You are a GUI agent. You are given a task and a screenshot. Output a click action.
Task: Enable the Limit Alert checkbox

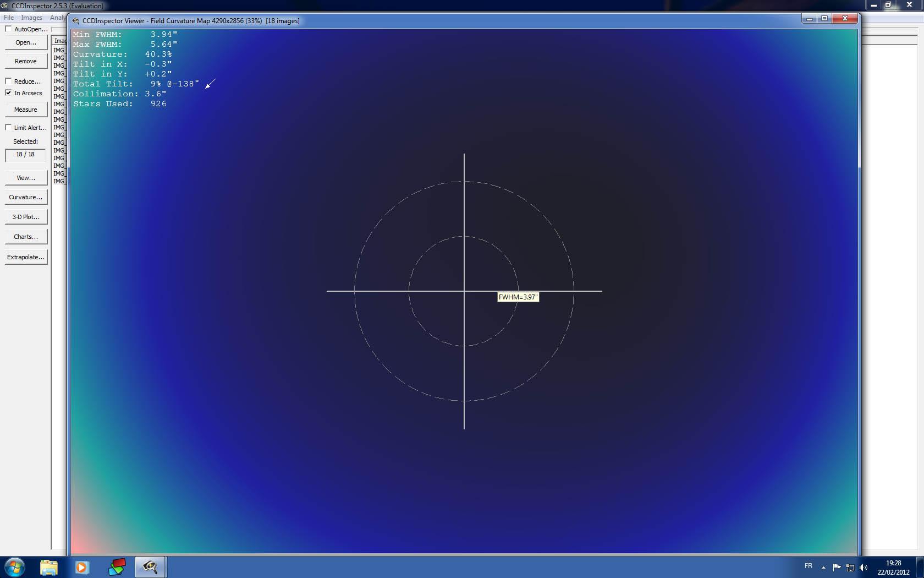tap(8, 127)
